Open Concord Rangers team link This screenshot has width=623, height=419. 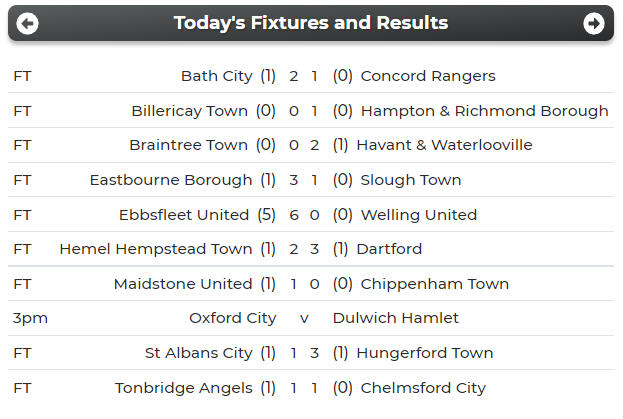pyautogui.click(x=427, y=76)
